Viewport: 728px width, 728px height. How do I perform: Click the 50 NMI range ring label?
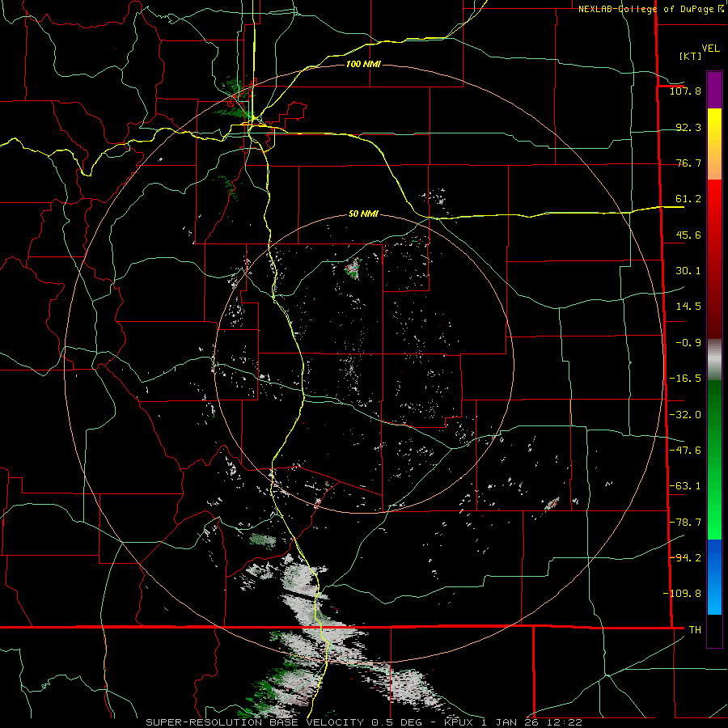click(x=363, y=214)
